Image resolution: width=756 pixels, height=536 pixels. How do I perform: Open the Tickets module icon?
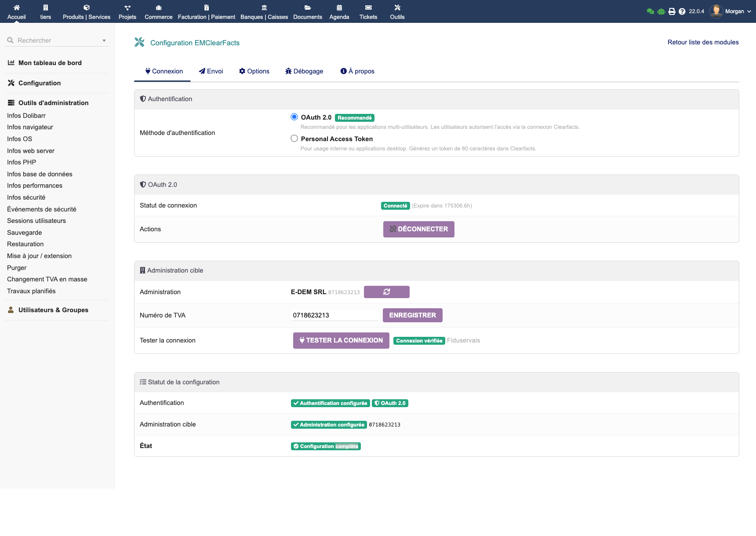pyautogui.click(x=368, y=11)
